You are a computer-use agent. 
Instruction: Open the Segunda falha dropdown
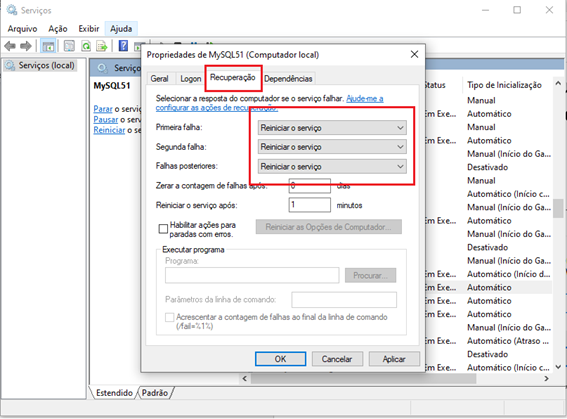(x=332, y=147)
